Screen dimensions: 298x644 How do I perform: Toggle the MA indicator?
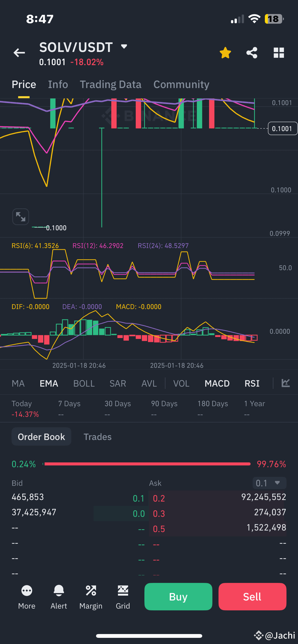coord(18,383)
